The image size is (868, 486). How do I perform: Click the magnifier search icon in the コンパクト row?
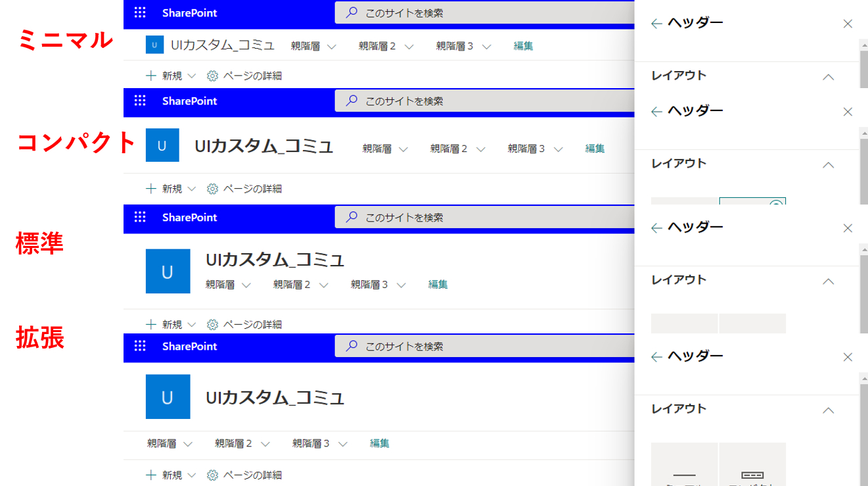coord(352,101)
